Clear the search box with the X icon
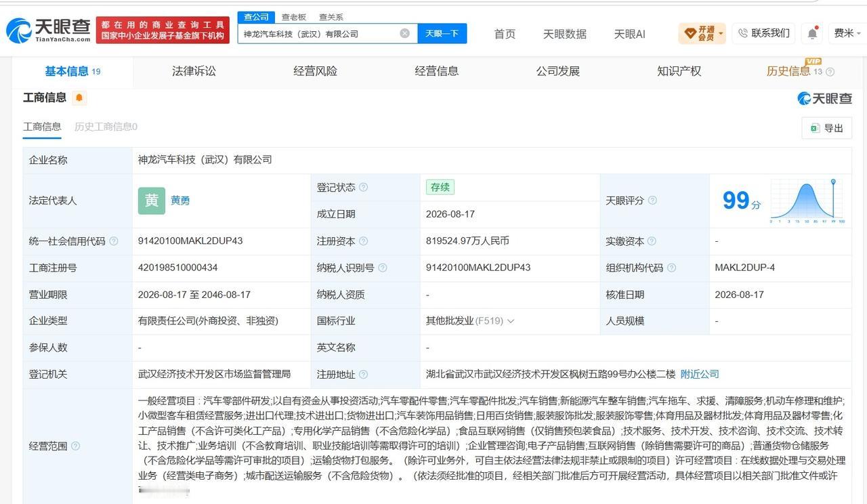The height and width of the screenshot is (504, 867). pos(404,33)
